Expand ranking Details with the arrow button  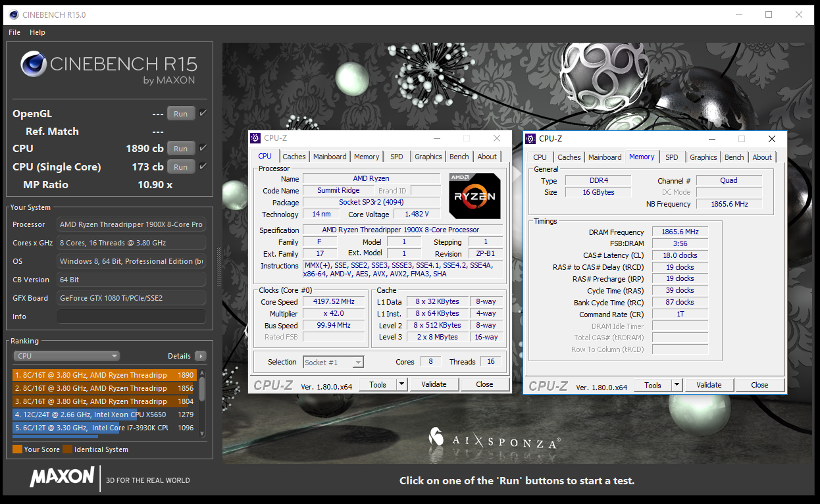(x=201, y=356)
